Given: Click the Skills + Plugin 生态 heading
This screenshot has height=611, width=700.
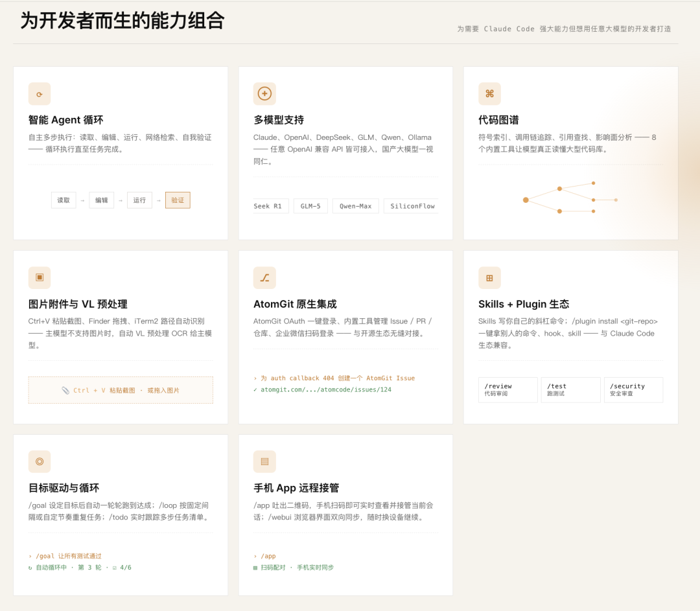Looking at the screenshot, I should (524, 305).
